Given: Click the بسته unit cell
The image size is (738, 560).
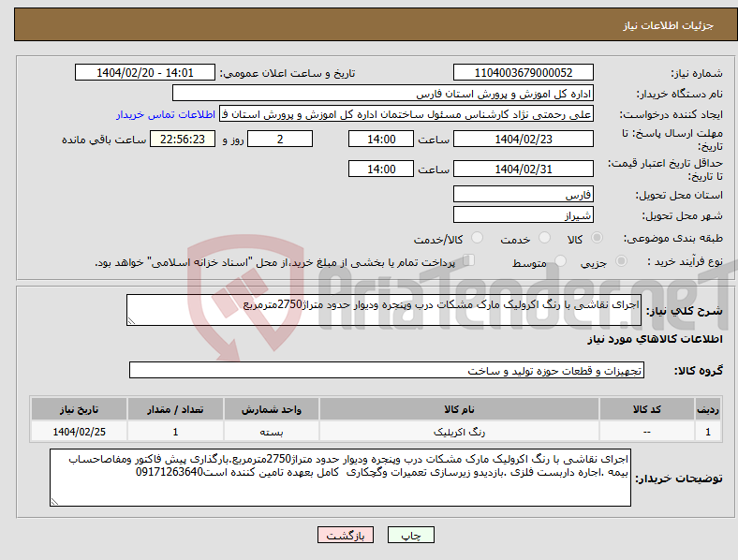Looking at the screenshot, I should coord(272,432).
